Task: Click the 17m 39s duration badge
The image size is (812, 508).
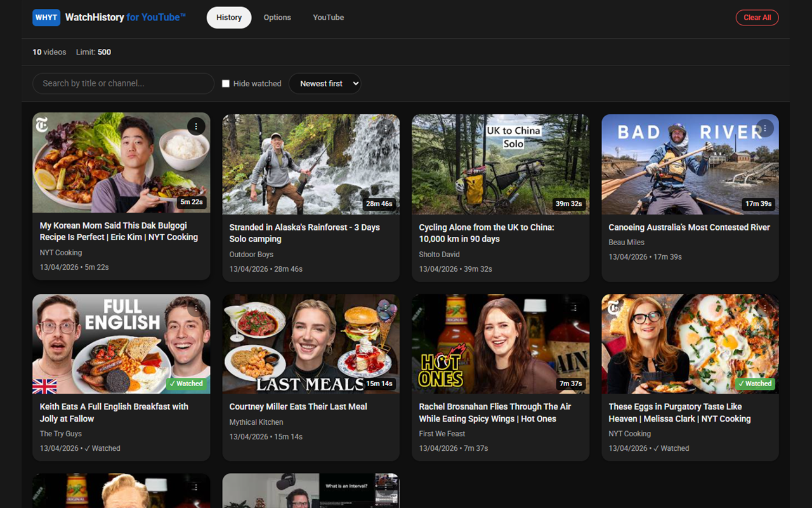Action: click(x=758, y=204)
